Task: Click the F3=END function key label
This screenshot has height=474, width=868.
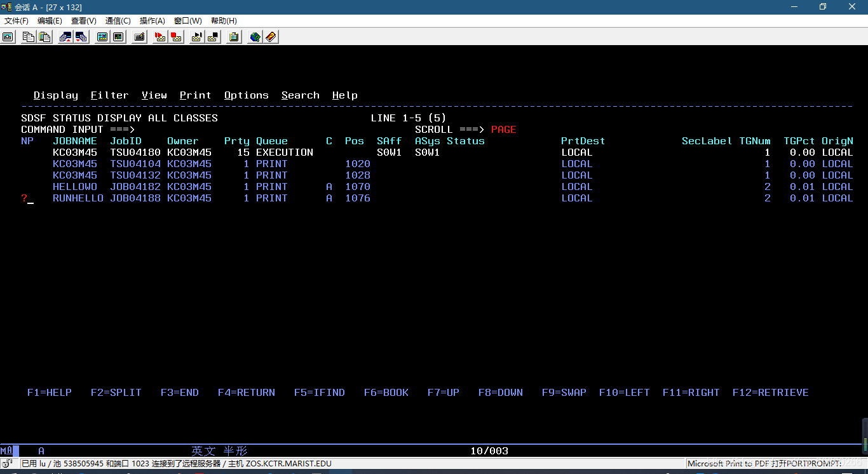Action: point(180,393)
